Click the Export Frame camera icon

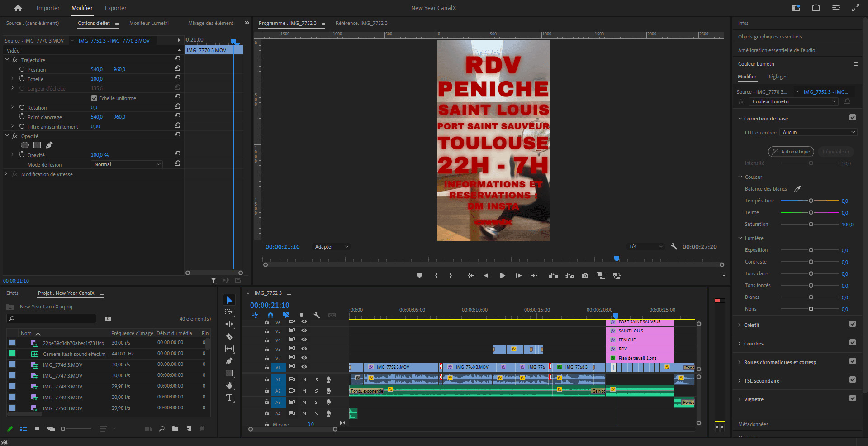pos(585,275)
